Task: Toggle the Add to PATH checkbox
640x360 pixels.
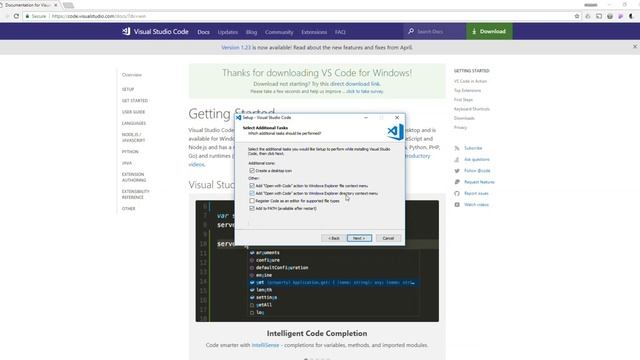Action: pyautogui.click(x=252, y=208)
